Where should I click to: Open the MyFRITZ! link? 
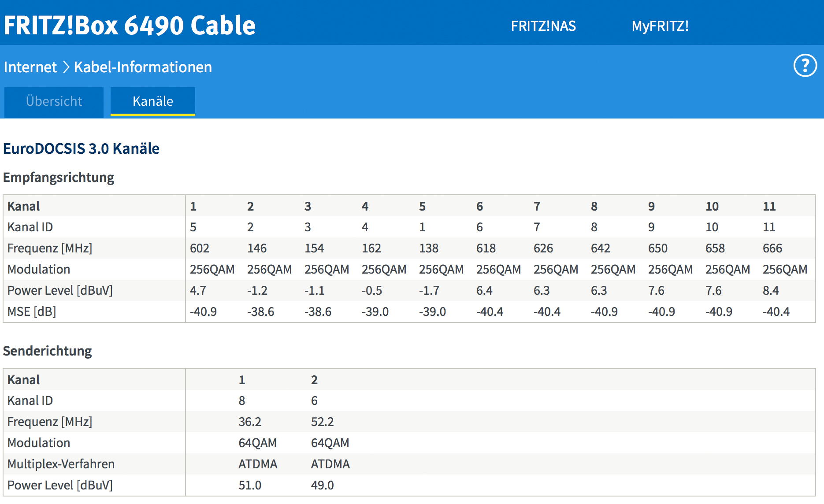pos(660,26)
